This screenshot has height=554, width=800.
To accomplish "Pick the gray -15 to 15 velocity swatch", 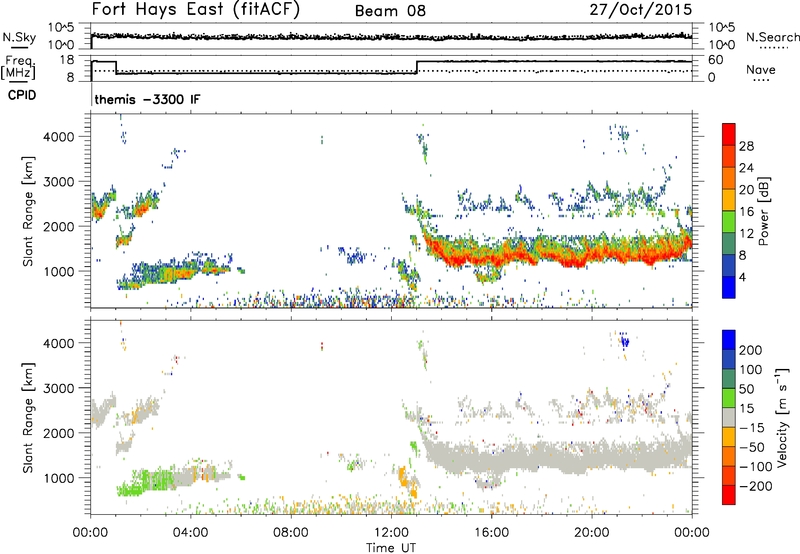I will (729, 417).
